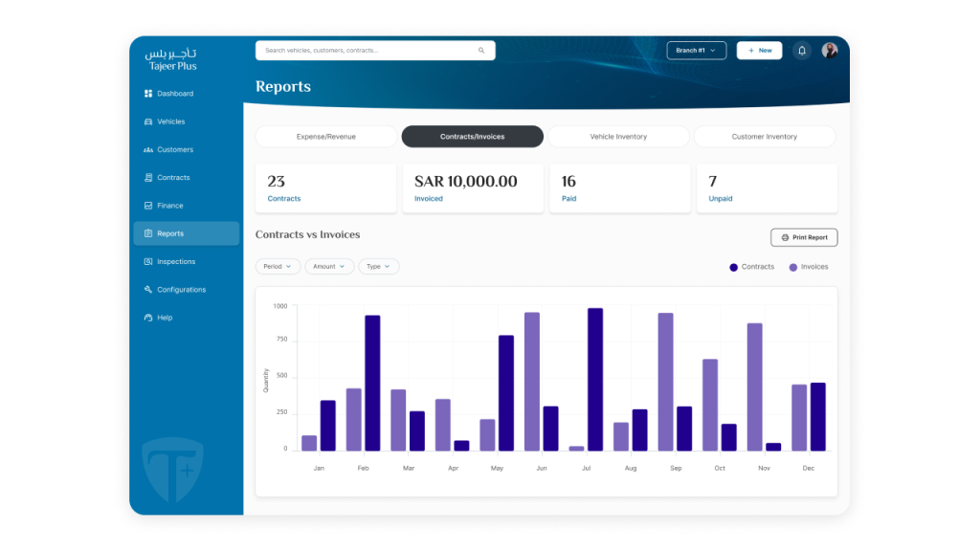The height and width of the screenshot is (551, 980).
Task: Click the light purple Jun bar
Action: click(x=532, y=382)
